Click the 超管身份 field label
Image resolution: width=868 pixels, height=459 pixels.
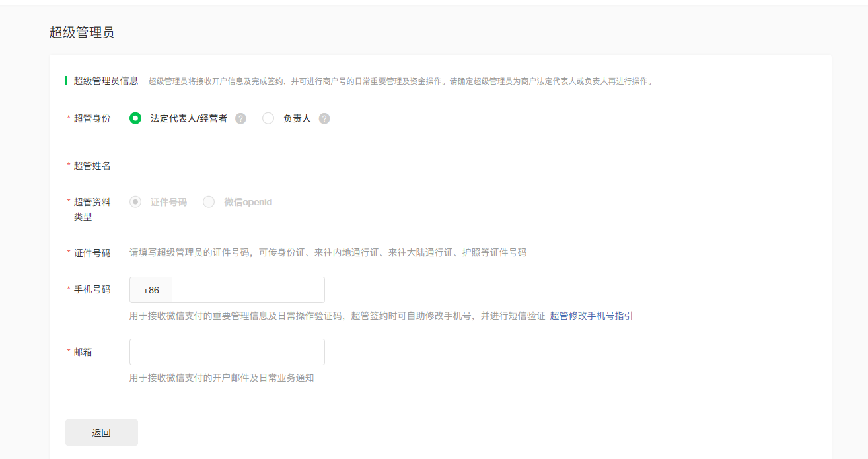[92, 118]
